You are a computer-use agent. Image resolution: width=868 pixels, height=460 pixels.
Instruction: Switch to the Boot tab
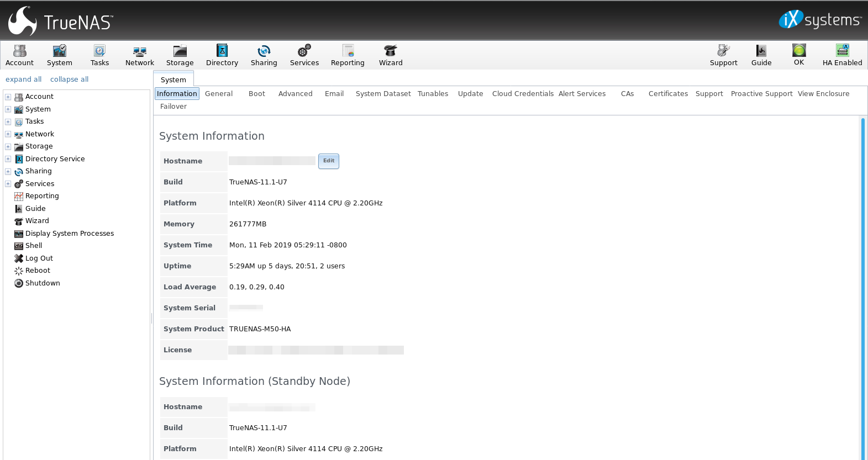tap(257, 94)
